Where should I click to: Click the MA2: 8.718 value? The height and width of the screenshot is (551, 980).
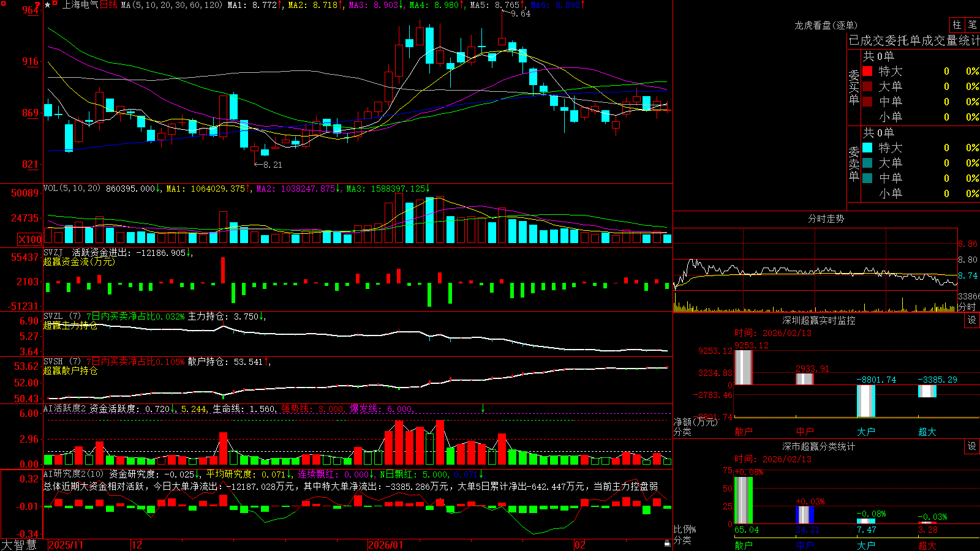(x=315, y=5)
